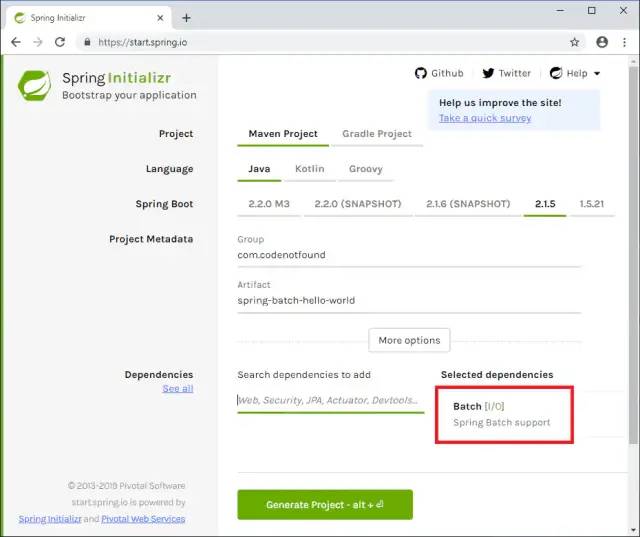Edit Artifact field spring-batch-hello-world

[x=409, y=301]
